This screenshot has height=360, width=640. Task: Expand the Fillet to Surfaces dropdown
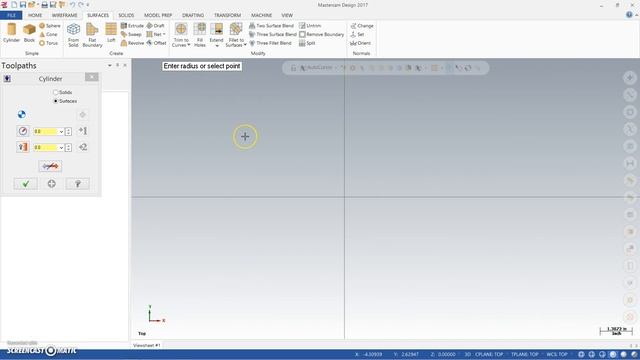(x=245, y=45)
